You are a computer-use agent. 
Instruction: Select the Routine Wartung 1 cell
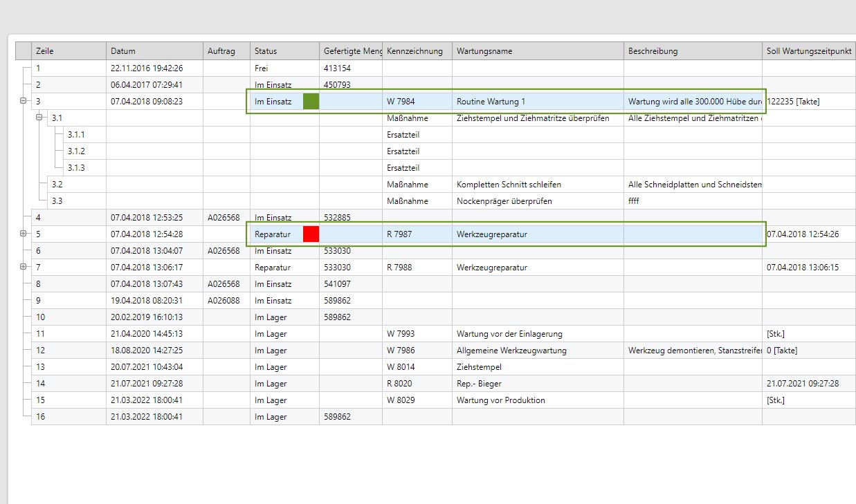[491, 102]
